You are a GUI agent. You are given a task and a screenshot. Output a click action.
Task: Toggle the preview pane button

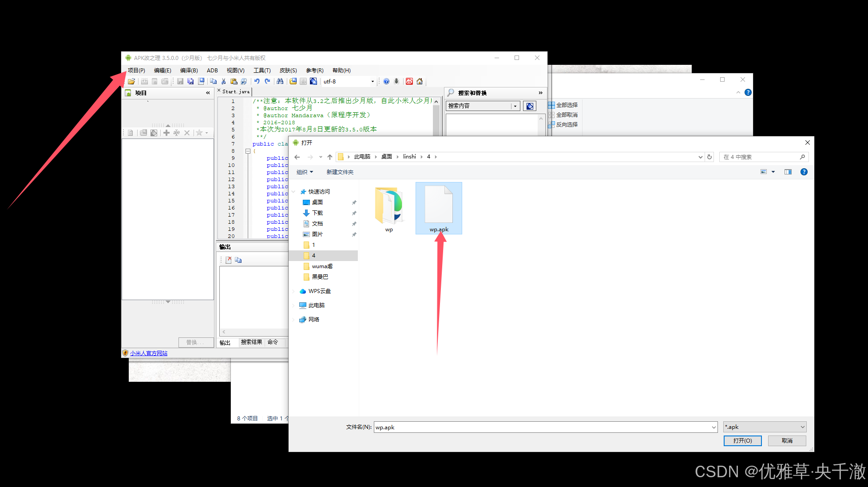[x=788, y=172]
